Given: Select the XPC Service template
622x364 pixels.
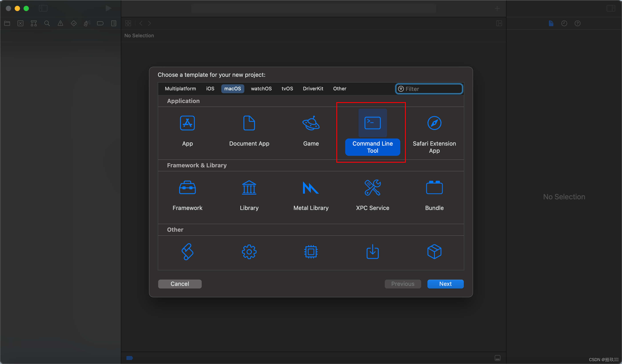Looking at the screenshot, I should (373, 188).
